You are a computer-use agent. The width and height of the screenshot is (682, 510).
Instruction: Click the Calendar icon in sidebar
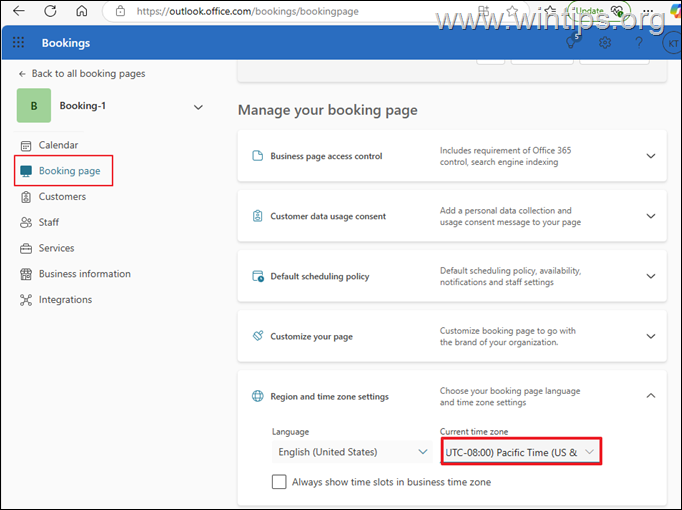pos(26,146)
